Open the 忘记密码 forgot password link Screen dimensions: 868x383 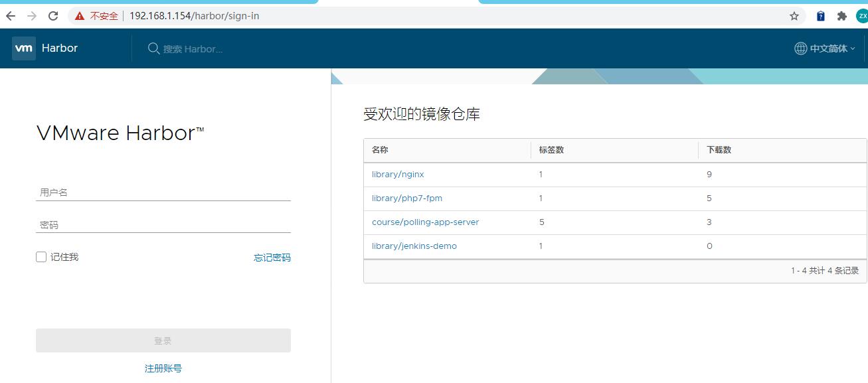point(272,258)
